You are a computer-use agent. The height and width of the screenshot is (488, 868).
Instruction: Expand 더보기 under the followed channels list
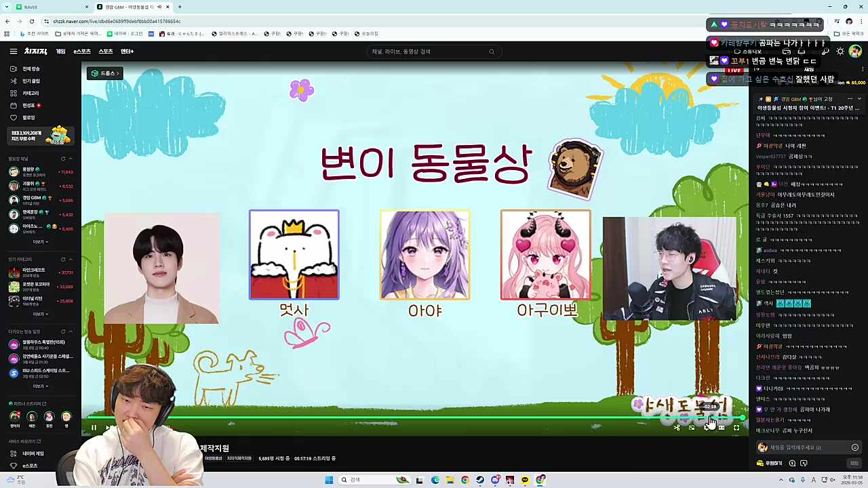click(x=41, y=241)
